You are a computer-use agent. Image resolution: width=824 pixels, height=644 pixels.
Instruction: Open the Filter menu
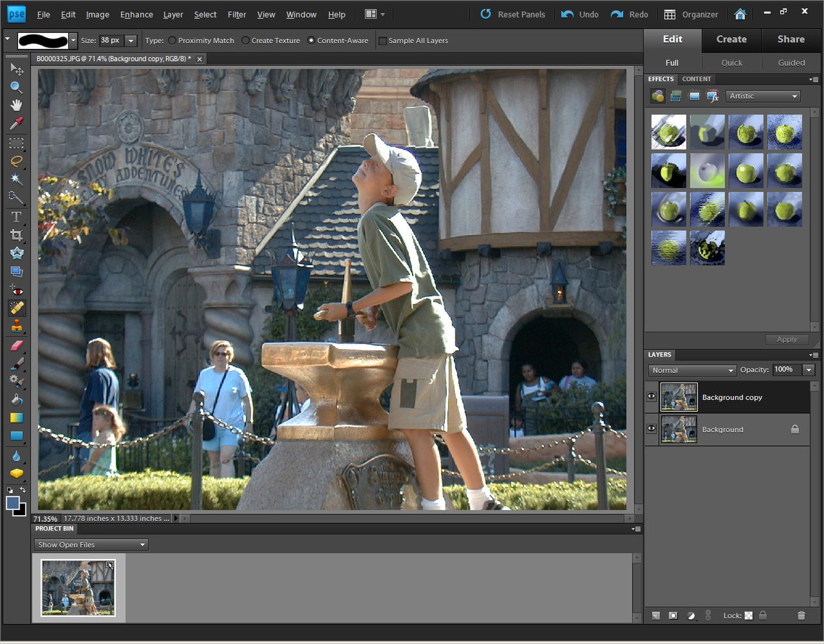tap(237, 14)
